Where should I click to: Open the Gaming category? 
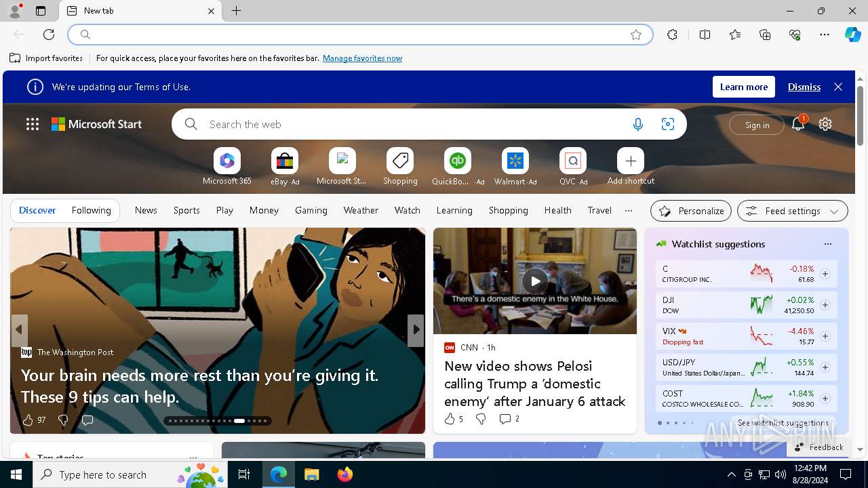click(x=311, y=211)
